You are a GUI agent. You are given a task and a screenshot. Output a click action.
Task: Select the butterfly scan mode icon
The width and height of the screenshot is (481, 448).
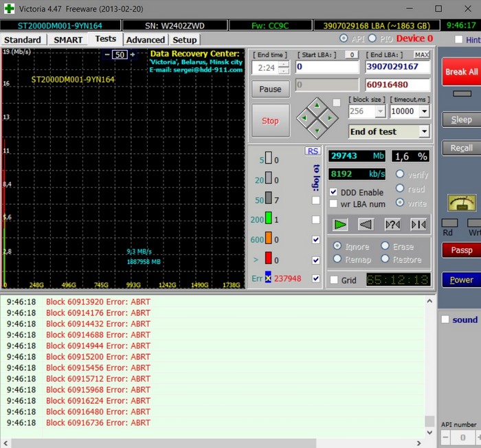pos(418,224)
